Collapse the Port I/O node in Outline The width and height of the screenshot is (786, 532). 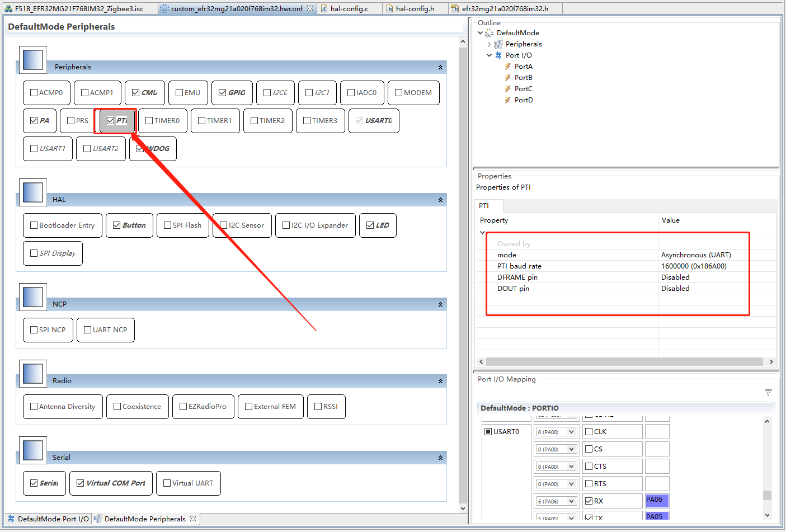point(490,55)
